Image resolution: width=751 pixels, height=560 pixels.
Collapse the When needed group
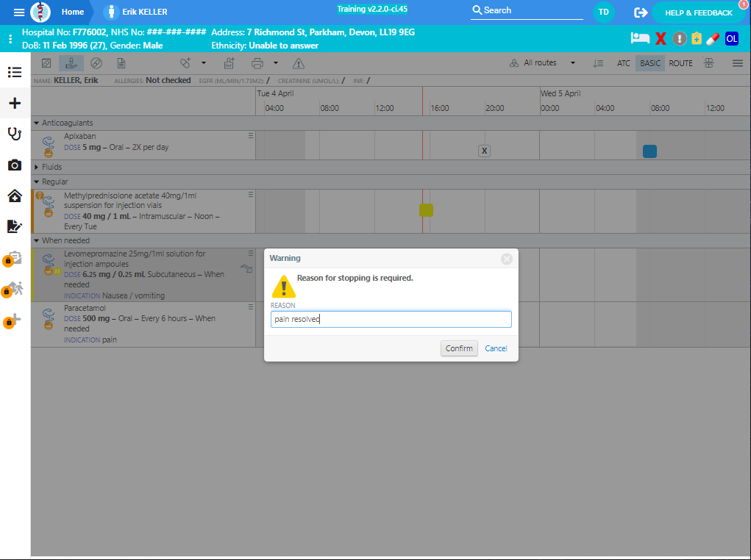tap(36, 241)
